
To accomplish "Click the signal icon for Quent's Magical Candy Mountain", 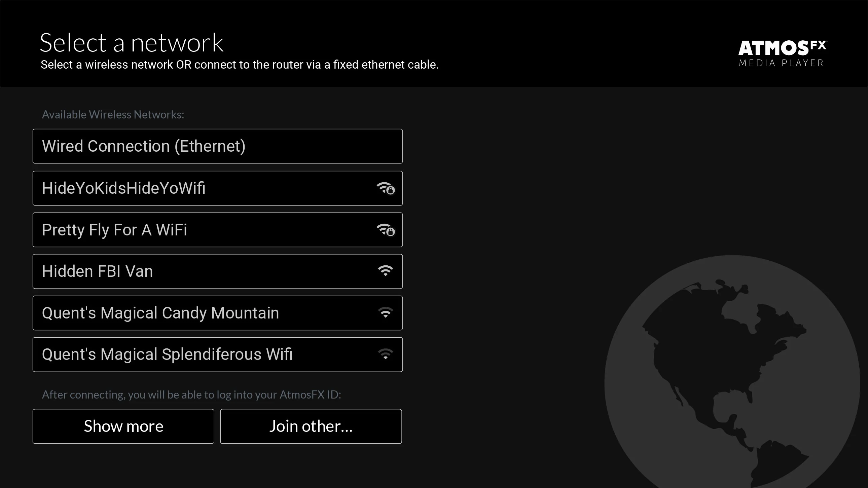I will pyautogui.click(x=386, y=313).
